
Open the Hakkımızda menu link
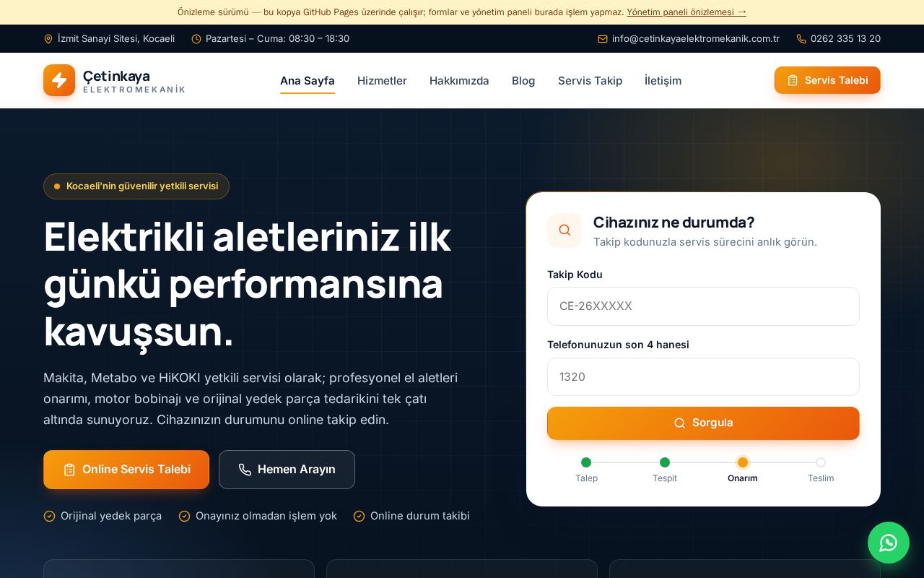(459, 81)
